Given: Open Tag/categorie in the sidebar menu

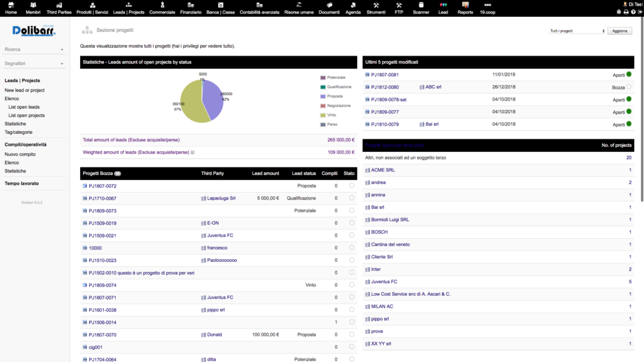Looking at the screenshot, I should pyautogui.click(x=19, y=132).
